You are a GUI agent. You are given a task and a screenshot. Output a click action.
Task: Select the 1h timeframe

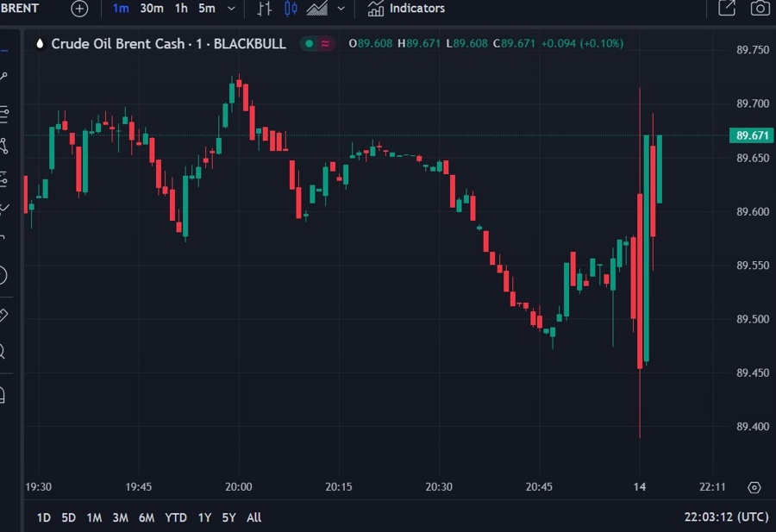(181, 9)
